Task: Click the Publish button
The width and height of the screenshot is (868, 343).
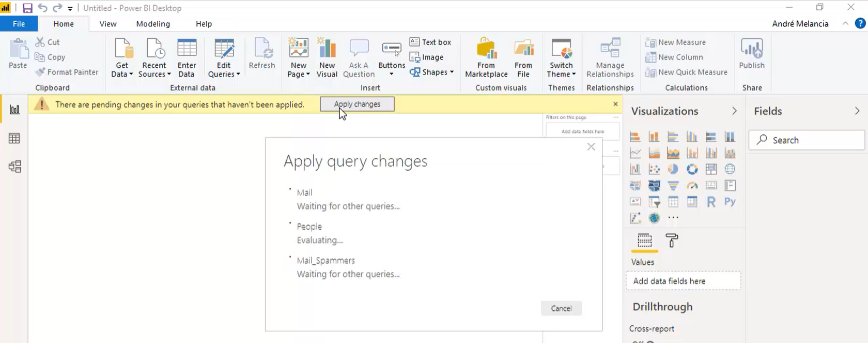Action: [752, 54]
